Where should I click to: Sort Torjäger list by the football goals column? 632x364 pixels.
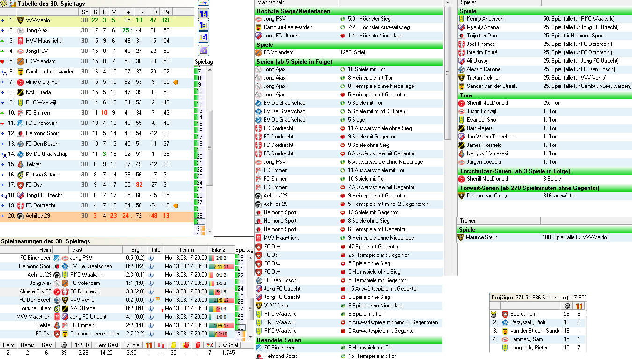click(566, 306)
